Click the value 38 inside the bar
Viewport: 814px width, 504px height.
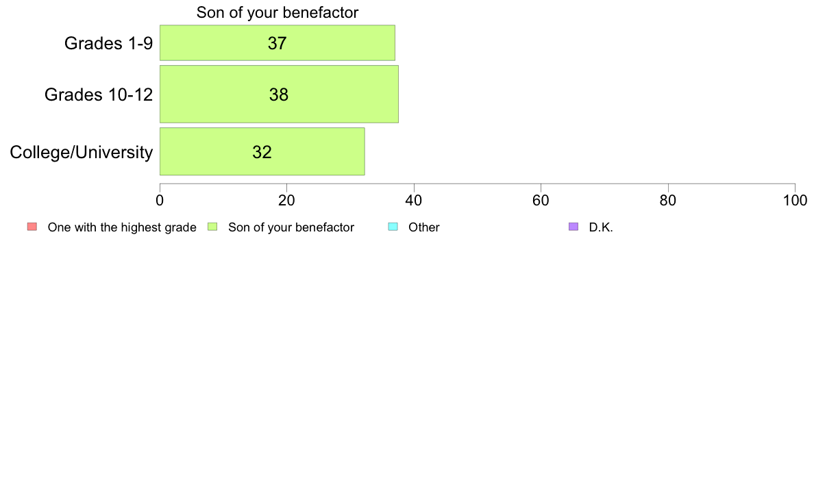click(279, 94)
